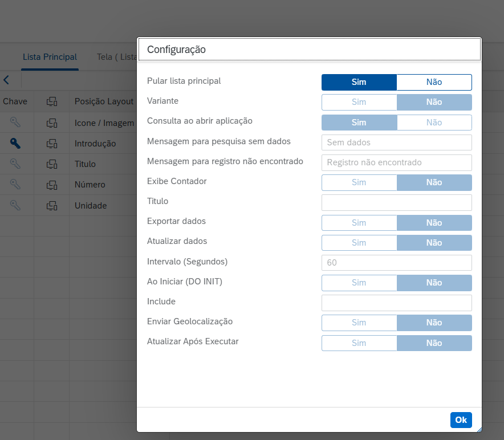Click the device icon in the Introdução row

coord(52,144)
